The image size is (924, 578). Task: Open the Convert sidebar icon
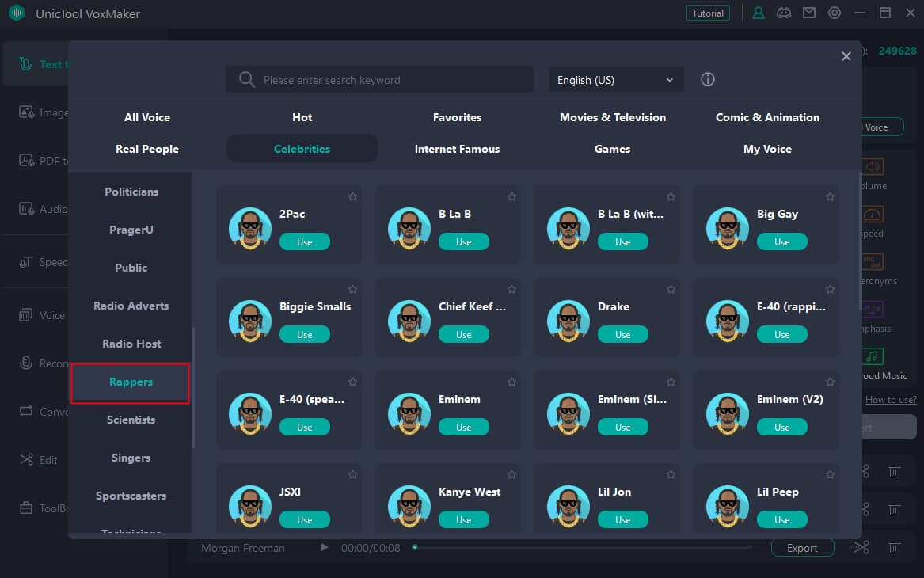[26, 411]
